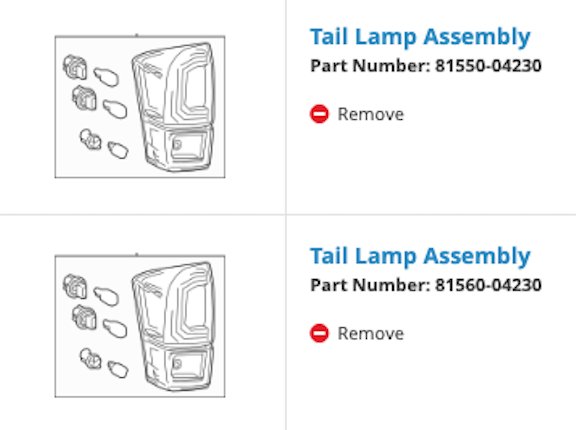The image size is (576, 430).
Task: Click the lamp housing drawing in the 81550-04230 diagram
Action: tap(173, 107)
